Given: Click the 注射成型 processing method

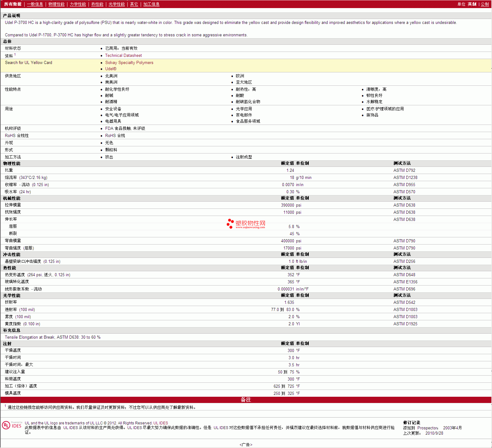Looking at the screenshot, I should point(244,157).
